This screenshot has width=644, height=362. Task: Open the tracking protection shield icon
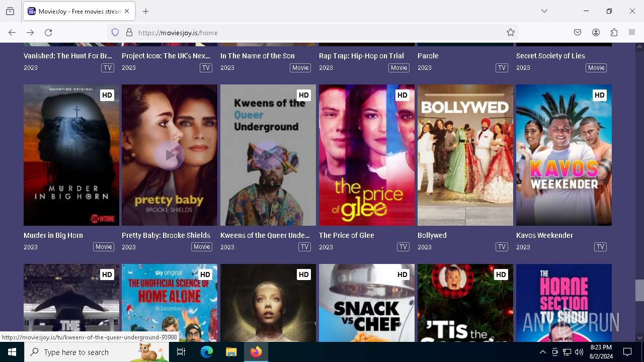point(115,33)
